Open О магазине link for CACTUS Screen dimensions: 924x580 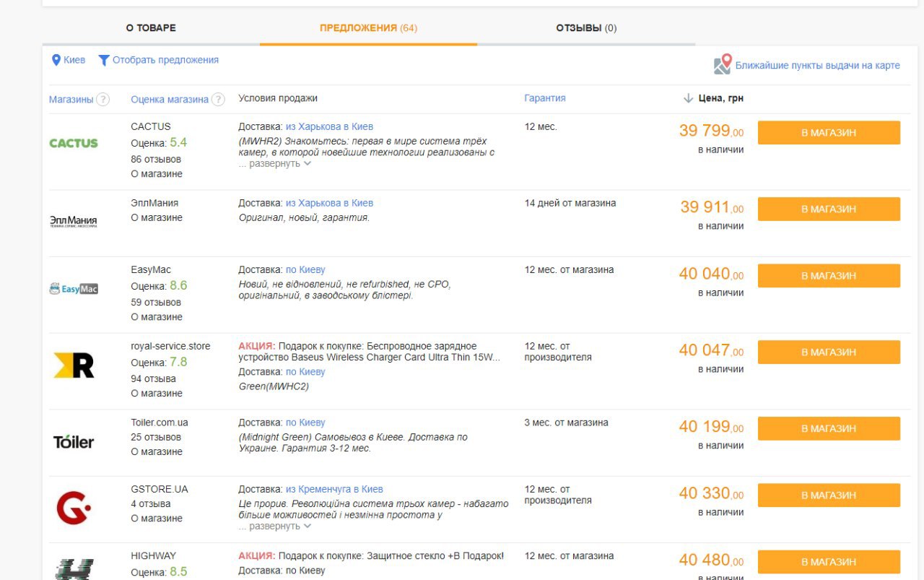pyautogui.click(x=157, y=174)
